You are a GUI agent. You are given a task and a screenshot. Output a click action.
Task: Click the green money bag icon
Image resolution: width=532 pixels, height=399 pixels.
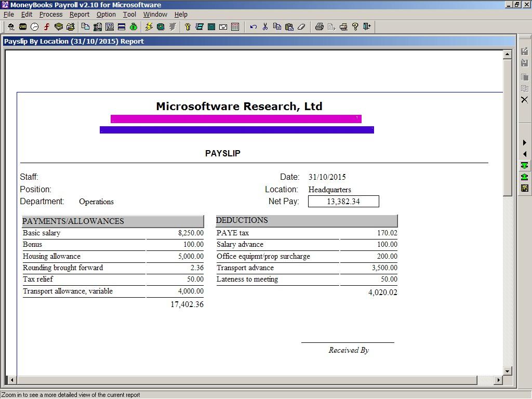[134, 26]
